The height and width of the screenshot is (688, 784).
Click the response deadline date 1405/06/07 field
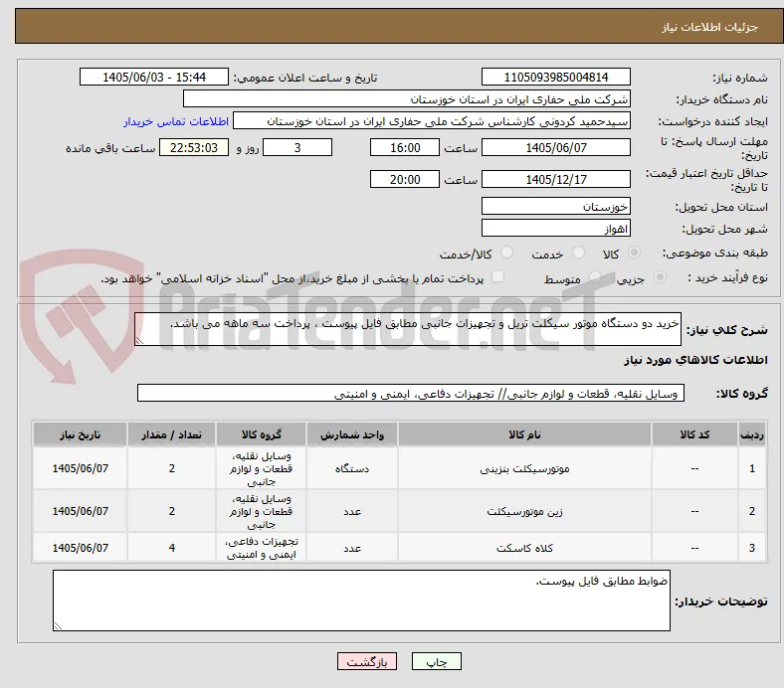[555, 147]
